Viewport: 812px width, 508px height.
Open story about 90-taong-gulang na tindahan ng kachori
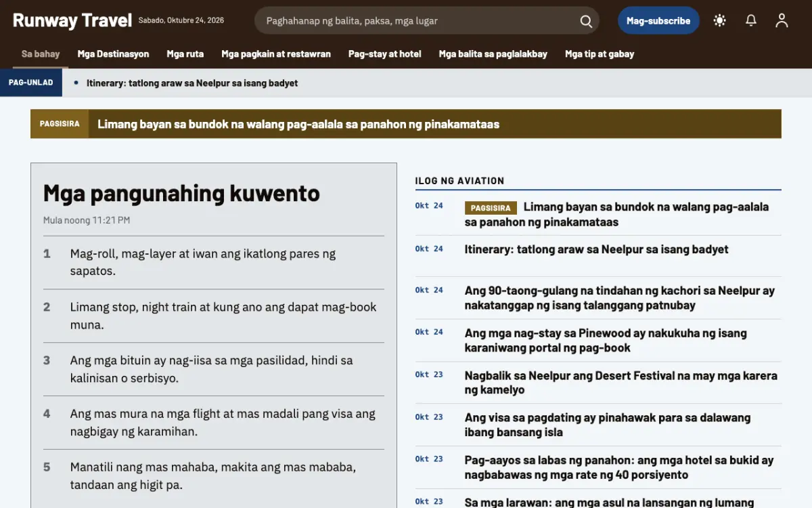(620, 298)
